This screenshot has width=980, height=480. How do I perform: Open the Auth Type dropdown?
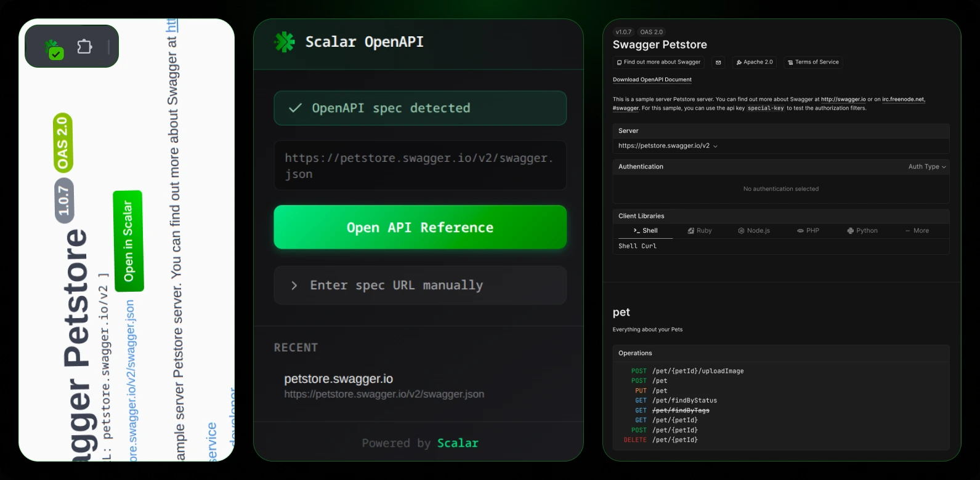(x=927, y=167)
